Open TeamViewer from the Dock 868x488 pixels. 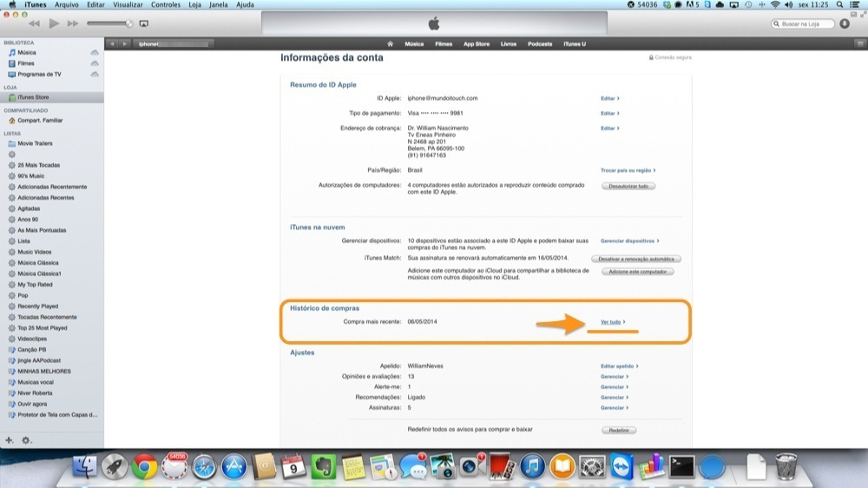621,467
